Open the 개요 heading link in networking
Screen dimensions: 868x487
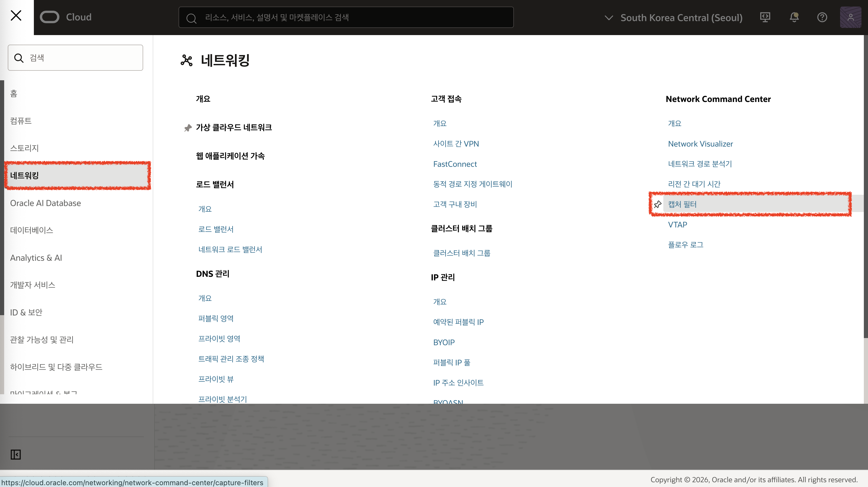pyautogui.click(x=203, y=99)
